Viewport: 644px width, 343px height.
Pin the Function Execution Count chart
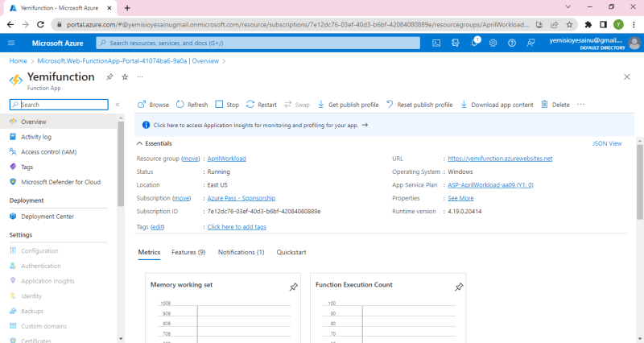pyautogui.click(x=459, y=287)
